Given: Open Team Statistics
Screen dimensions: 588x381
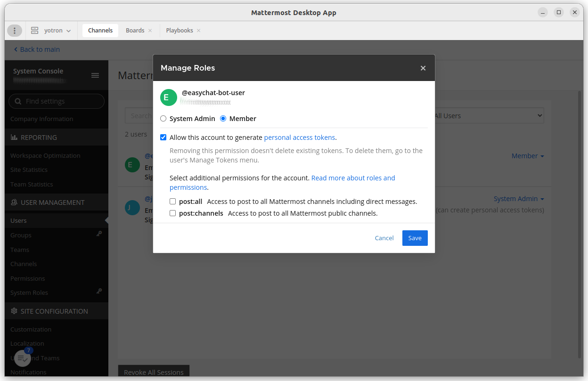Looking at the screenshot, I should point(32,185).
